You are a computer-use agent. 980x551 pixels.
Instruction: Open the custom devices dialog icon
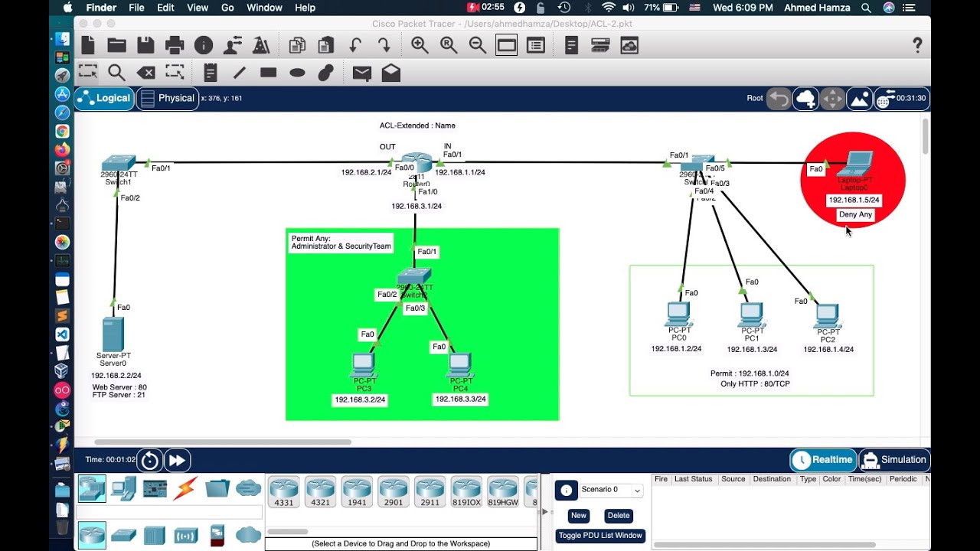click(x=600, y=46)
